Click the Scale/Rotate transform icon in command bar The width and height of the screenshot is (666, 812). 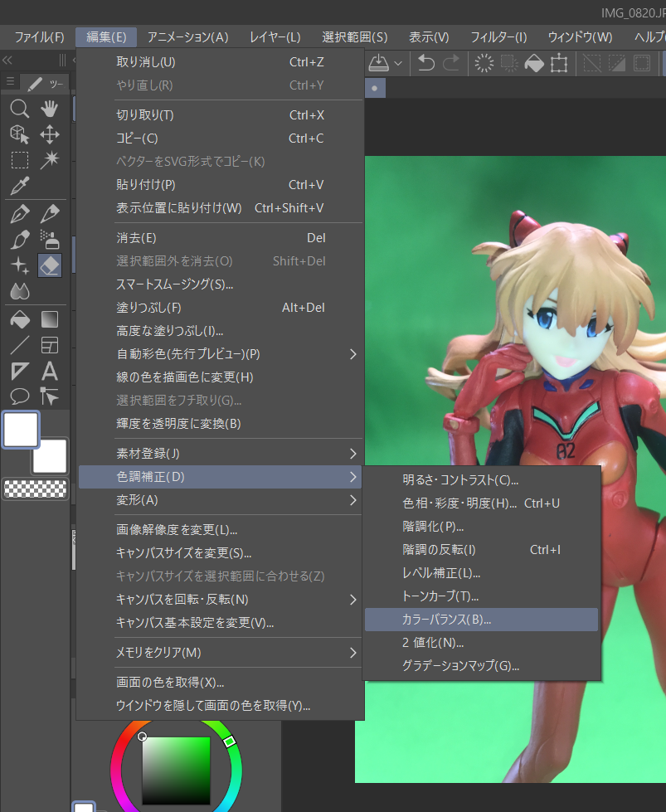(x=559, y=63)
